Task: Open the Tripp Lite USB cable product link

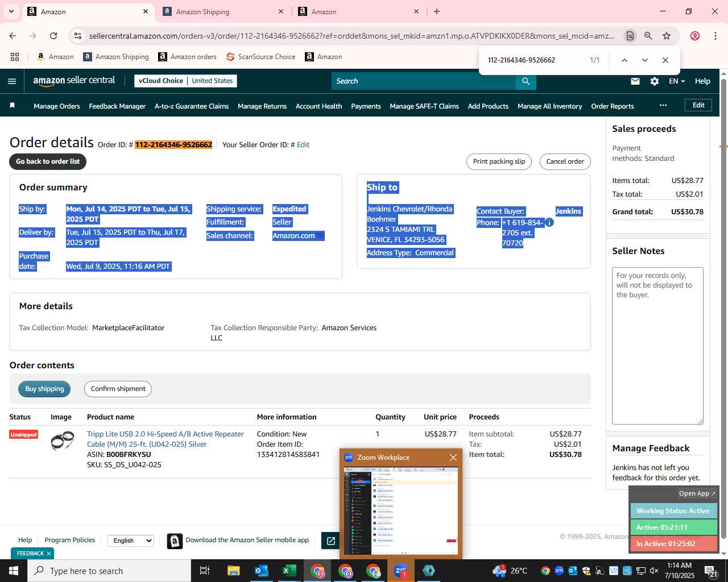Action: (165, 439)
